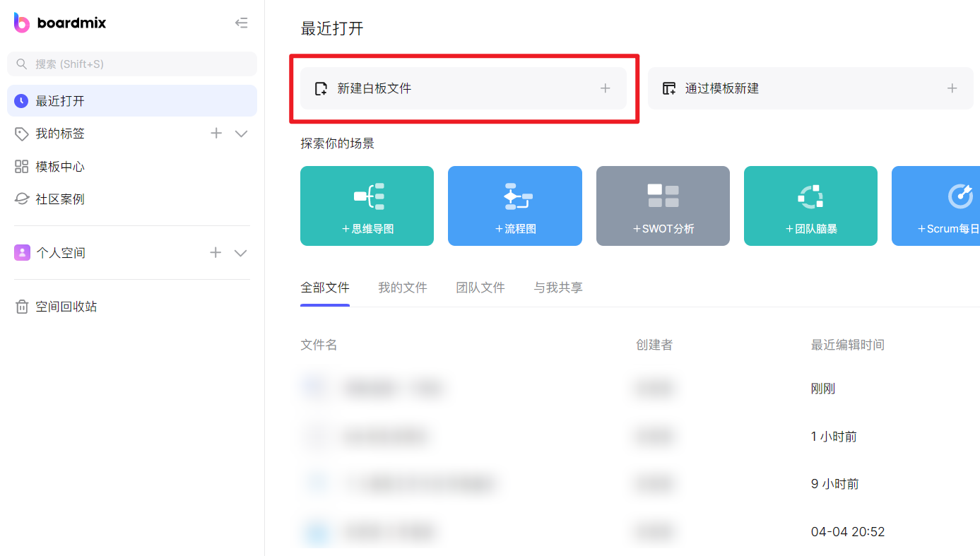Click the 个人空间 avatar icon
This screenshot has height=556, width=980.
point(21,252)
